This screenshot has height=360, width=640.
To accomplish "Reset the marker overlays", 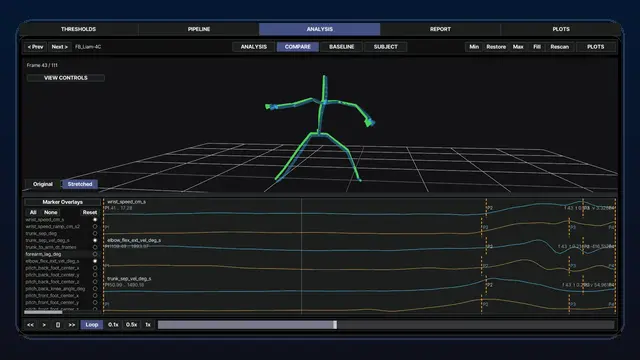I will coord(90,212).
